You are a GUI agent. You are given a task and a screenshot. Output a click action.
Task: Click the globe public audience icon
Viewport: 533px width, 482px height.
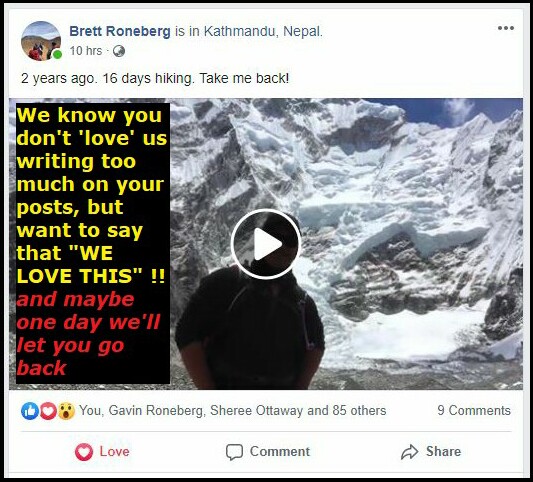click(119, 51)
